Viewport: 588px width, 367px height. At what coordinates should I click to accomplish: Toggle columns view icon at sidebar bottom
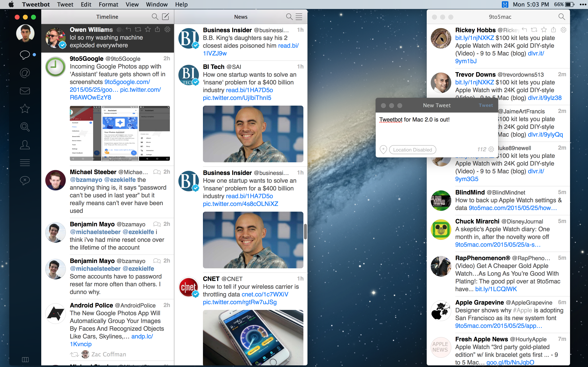(x=25, y=359)
